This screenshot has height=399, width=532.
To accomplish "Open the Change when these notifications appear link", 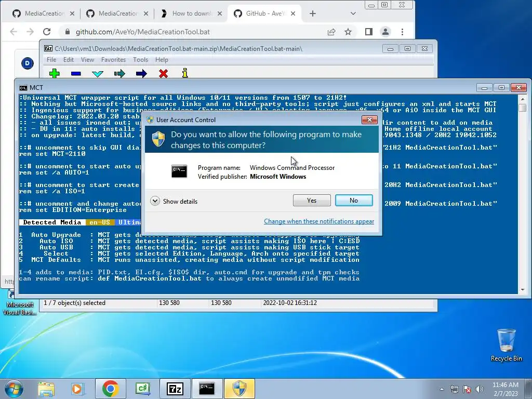I will pos(319,221).
